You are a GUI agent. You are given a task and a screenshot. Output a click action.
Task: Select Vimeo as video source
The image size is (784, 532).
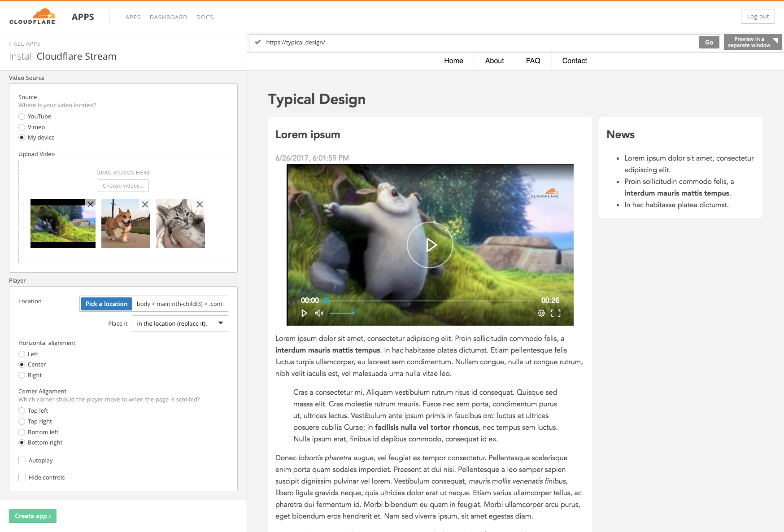pos(22,127)
